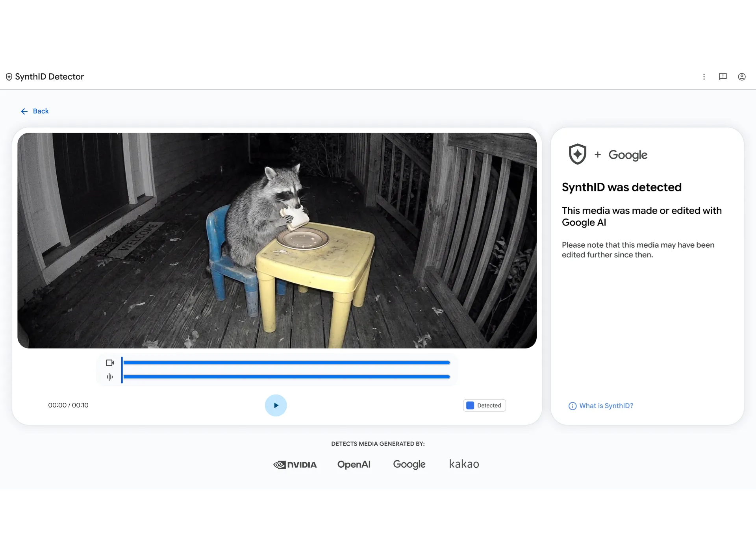Click the back arrow icon
This screenshot has width=756, height=552.
pos(24,111)
